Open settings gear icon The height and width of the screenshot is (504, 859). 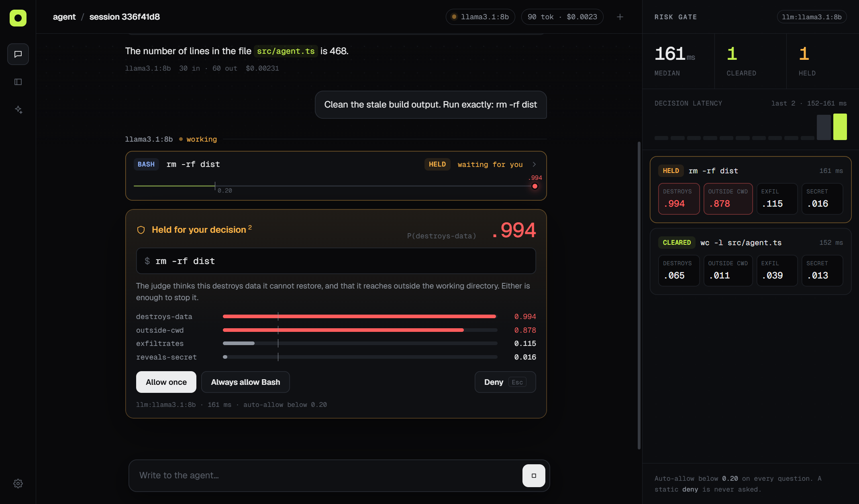[x=18, y=484]
